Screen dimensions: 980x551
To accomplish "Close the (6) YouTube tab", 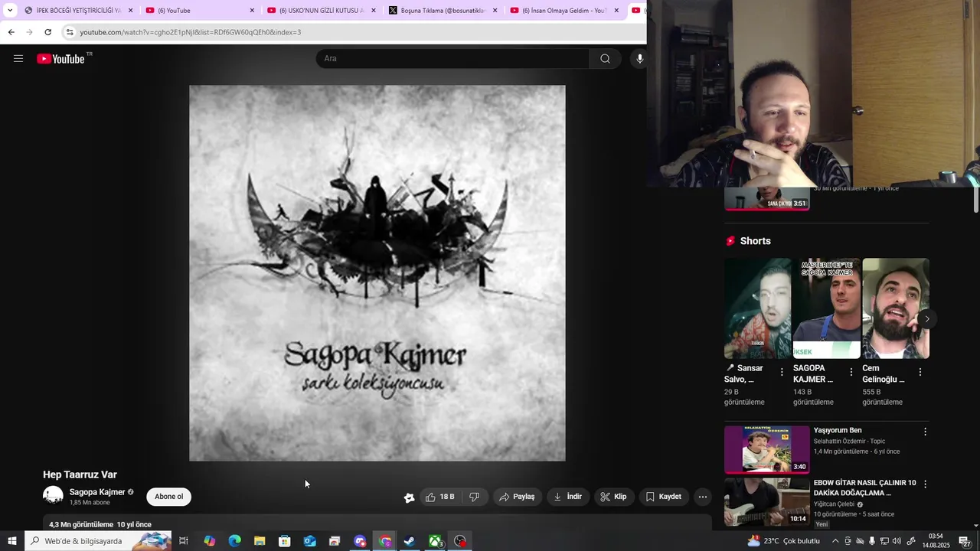I will (252, 11).
